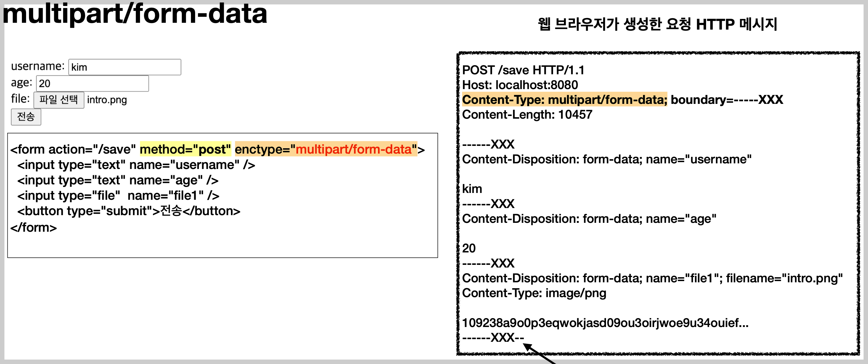Click the Content-Length: 10457 header line
This screenshot has width=868, height=364.
(527, 115)
